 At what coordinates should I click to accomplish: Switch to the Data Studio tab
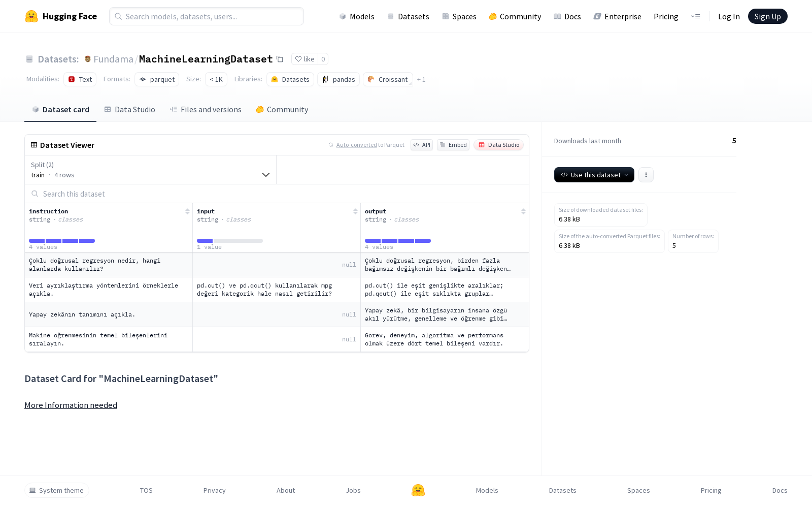pos(130,110)
